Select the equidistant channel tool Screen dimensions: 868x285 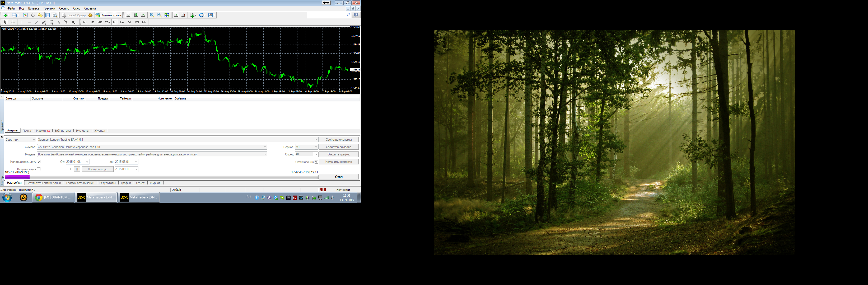click(44, 22)
